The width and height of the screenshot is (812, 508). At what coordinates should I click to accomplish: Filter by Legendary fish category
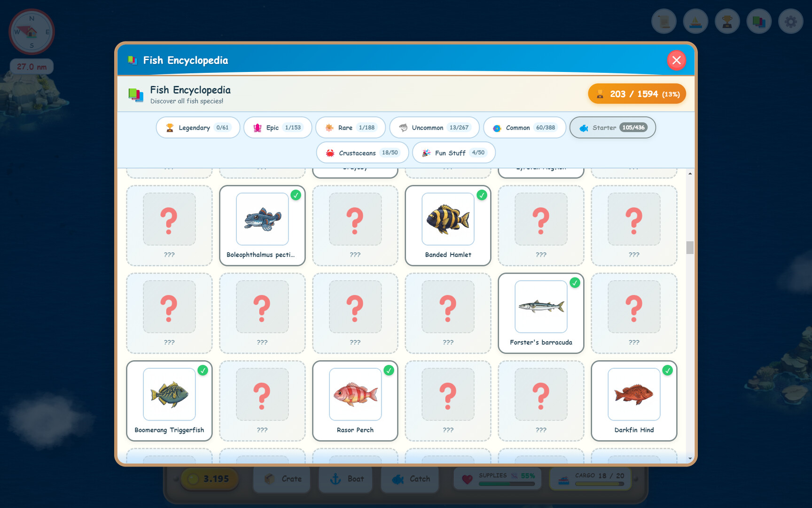coord(197,127)
